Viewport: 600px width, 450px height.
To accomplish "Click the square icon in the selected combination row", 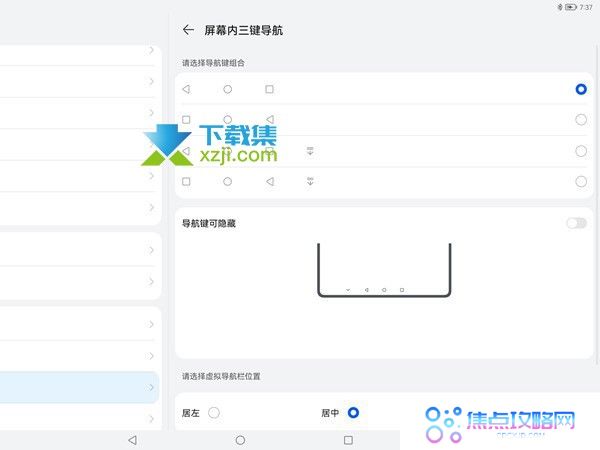I will pos(269,89).
